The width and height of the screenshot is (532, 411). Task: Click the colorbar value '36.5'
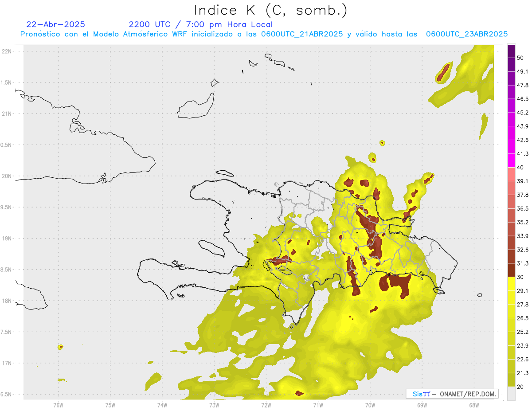pyautogui.click(x=523, y=208)
